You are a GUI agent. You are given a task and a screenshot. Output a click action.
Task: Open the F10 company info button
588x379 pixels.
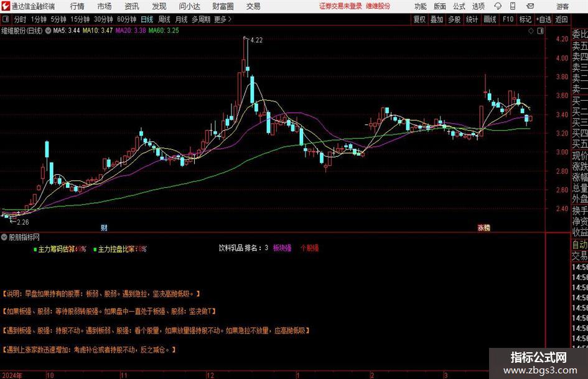(508, 19)
